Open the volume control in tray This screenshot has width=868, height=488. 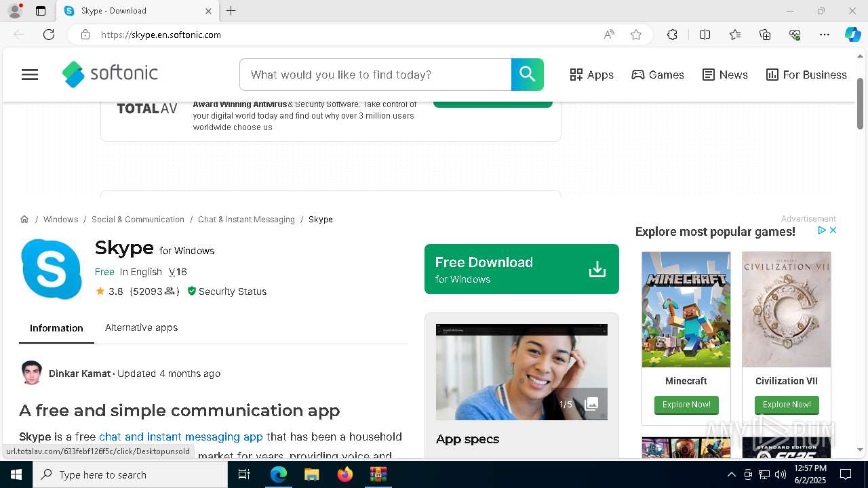(780, 474)
